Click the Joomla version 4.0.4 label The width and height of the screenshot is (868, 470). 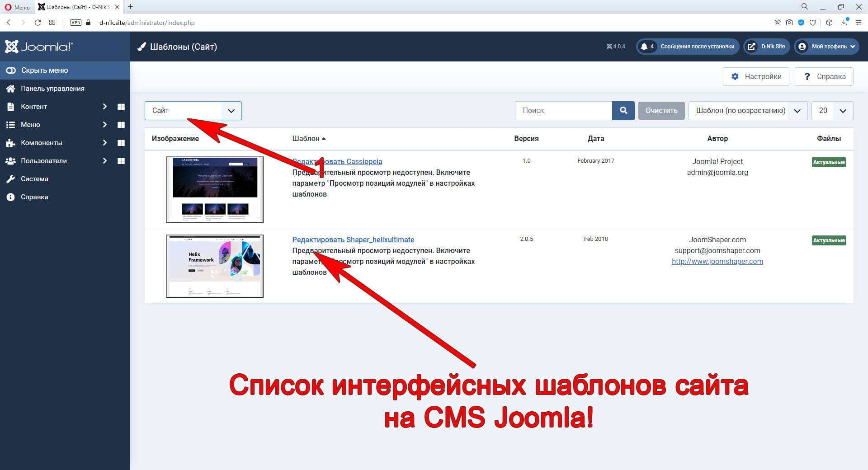click(616, 47)
